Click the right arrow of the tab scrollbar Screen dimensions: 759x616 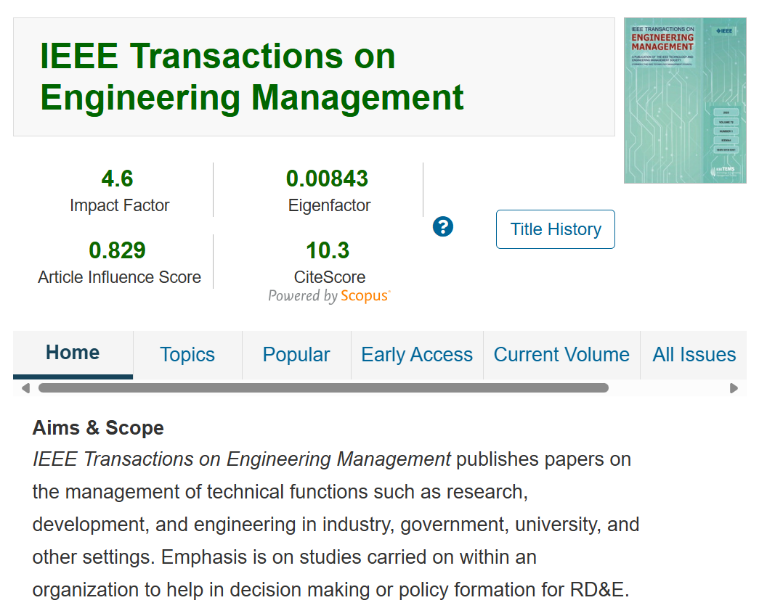[734, 388]
